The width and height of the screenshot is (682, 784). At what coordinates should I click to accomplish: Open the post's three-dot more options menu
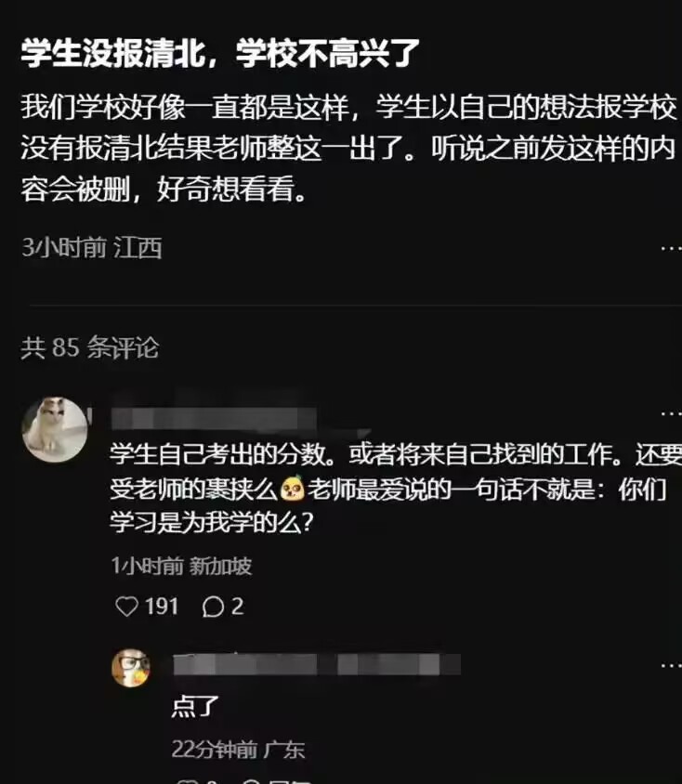pyautogui.click(x=671, y=248)
